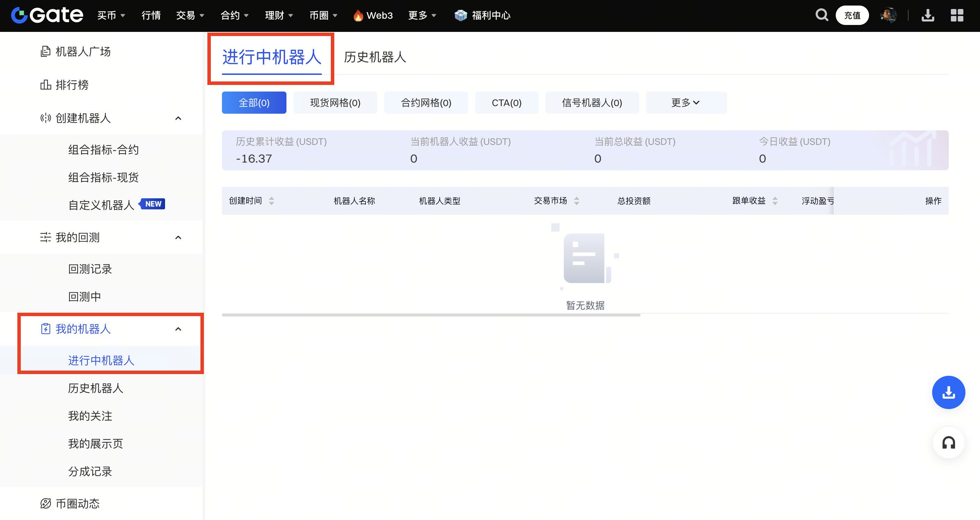Sort table by 跟单收益 arrows
This screenshot has height=520, width=980.
[x=775, y=200]
